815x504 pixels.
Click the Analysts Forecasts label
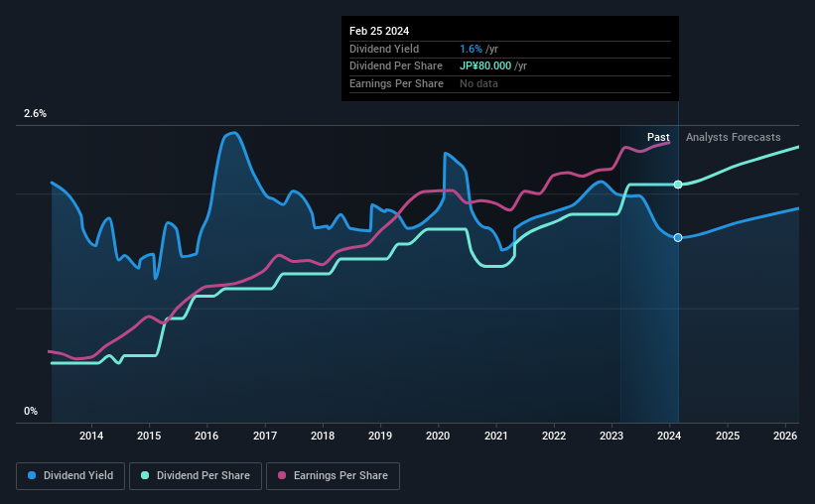(733, 137)
